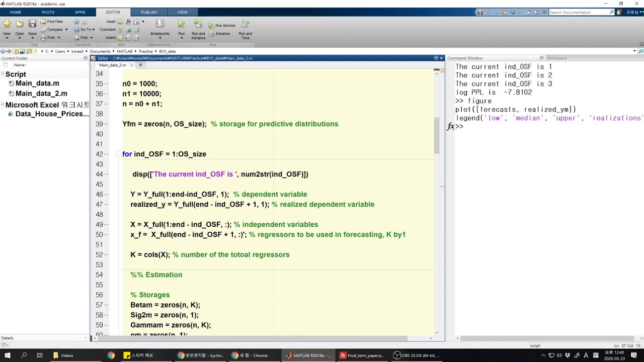Close the Main_data_2.m tab
Viewport: 644px width, 362px height.
(132, 65)
